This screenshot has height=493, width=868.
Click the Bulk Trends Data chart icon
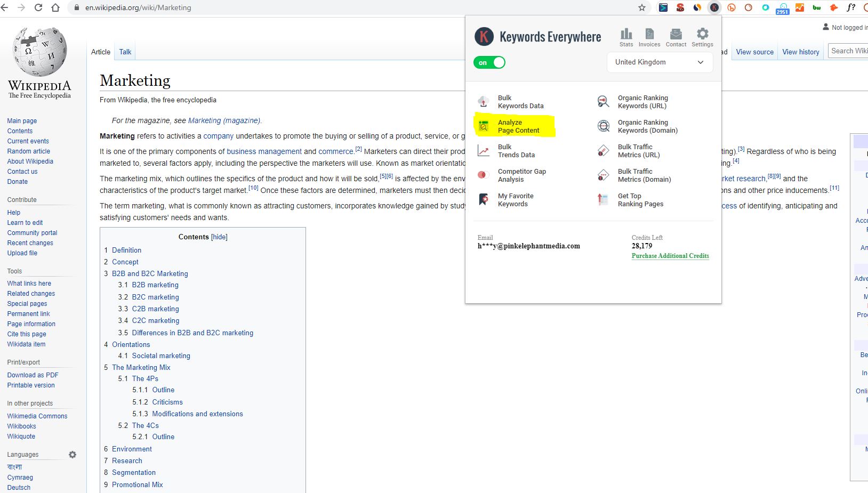point(484,151)
